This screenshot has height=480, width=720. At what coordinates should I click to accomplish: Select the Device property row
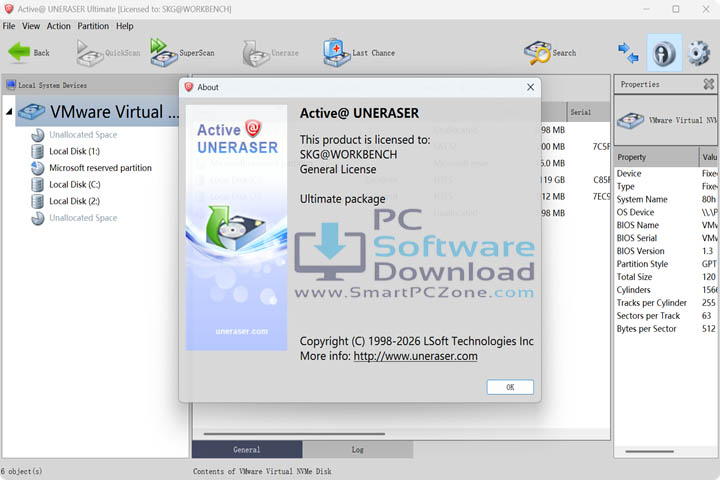pyautogui.click(x=666, y=174)
